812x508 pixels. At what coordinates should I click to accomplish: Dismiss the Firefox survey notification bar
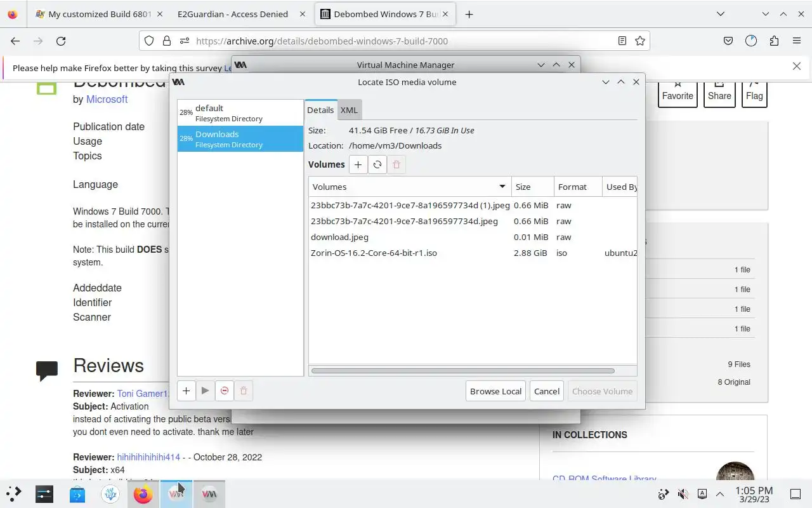click(797, 66)
